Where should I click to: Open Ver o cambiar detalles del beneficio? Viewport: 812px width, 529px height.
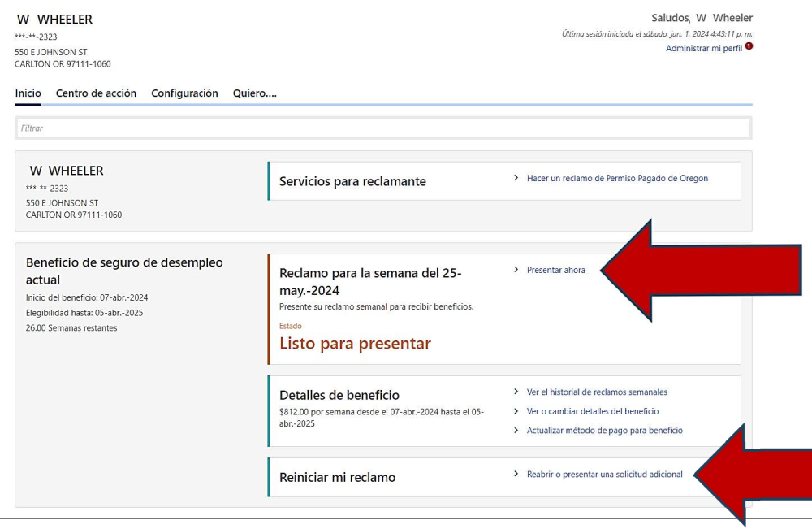[593, 412]
